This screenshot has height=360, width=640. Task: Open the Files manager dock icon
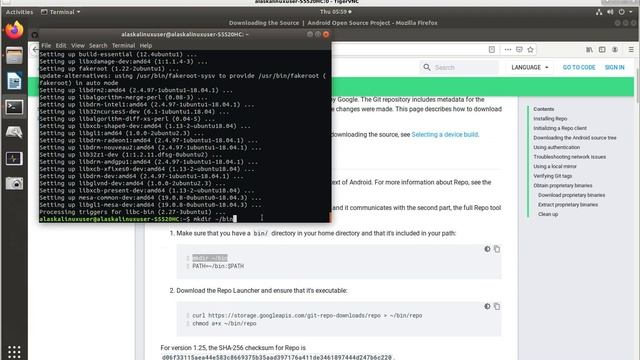click(14, 56)
